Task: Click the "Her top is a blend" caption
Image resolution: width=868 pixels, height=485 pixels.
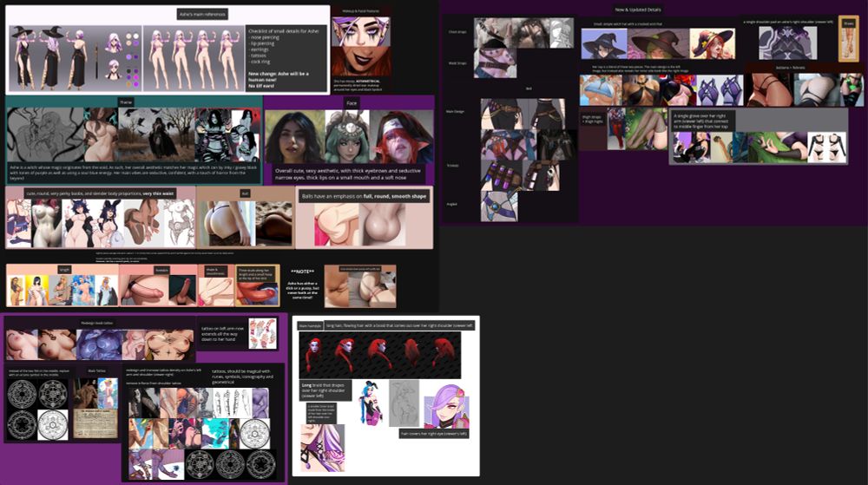Action: tap(641, 69)
